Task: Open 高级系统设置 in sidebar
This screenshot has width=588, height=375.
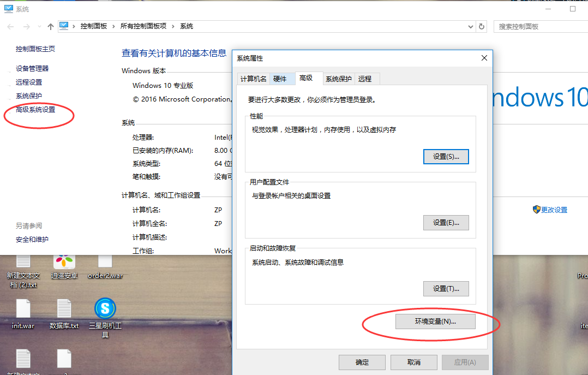Action: click(35, 109)
